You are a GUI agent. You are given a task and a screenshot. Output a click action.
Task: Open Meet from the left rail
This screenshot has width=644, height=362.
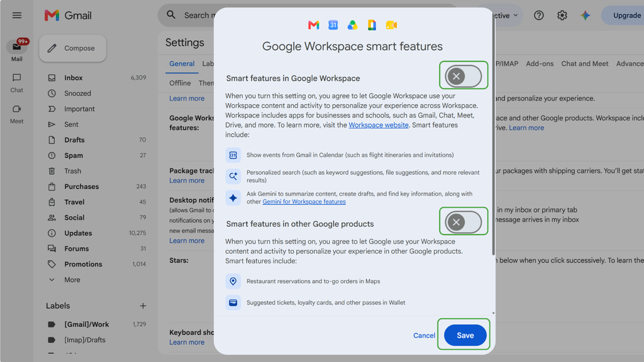(x=16, y=114)
